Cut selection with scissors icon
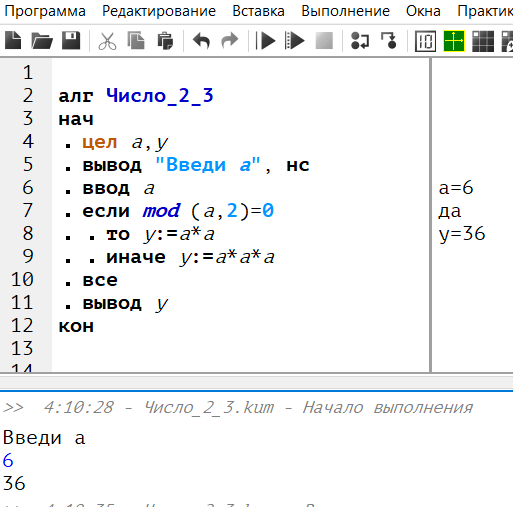This screenshot has height=507, width=513. pos(107,41)
